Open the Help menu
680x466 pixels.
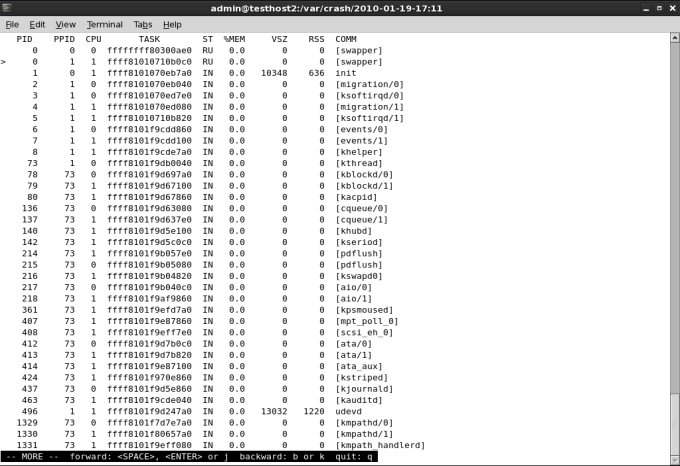point(172,25)
